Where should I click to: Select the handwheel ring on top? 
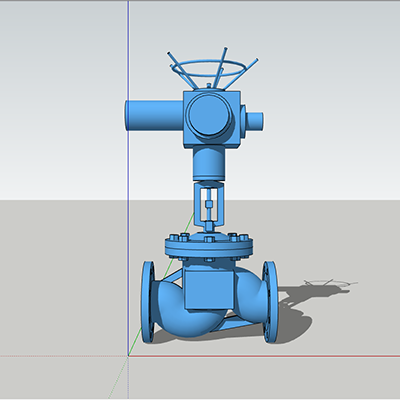coord(208,67)
